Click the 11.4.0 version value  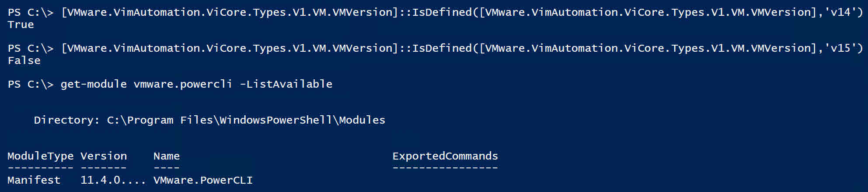113,180
